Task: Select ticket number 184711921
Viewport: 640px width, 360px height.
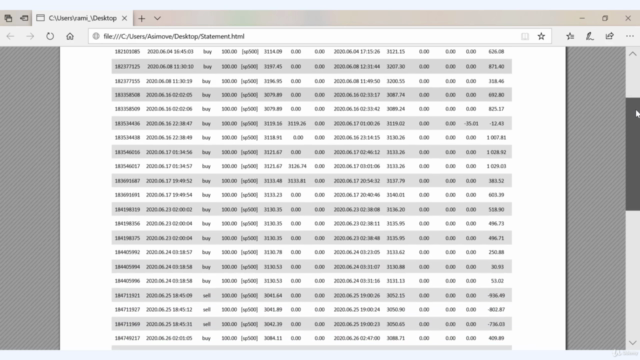Action: tap(127, 296)
